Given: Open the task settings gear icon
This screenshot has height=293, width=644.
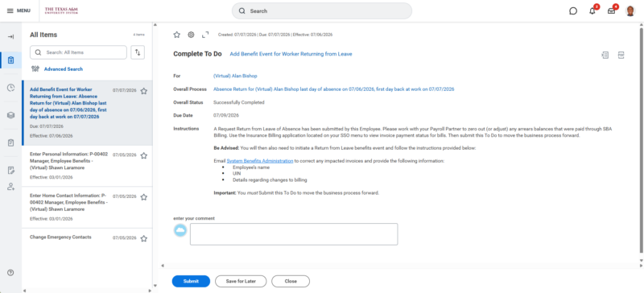Looking at the screenshot, I should [x=191, y=35].
